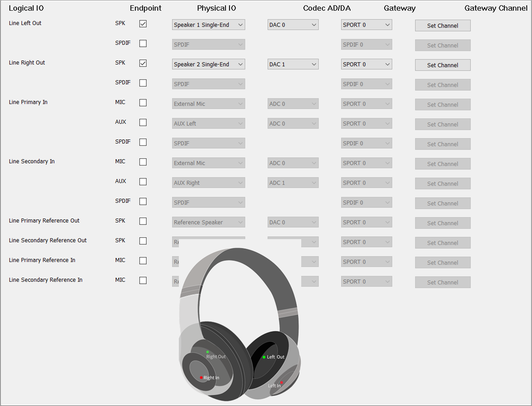Enable MIC endpoint for Line Primary In
This screenshot has width=532, height=406.
pos(143,103)
